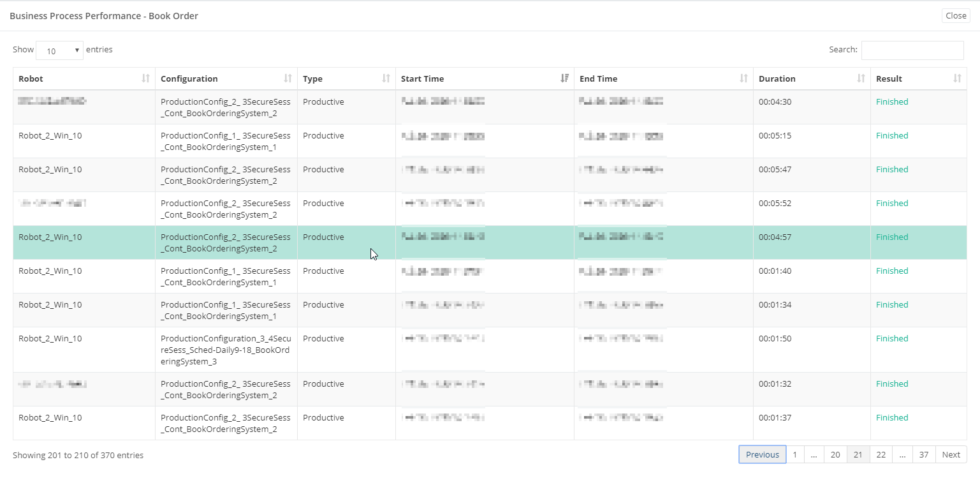Open the Show entries count dropdown
The width and height of the screenshot is (980, 499).
click(x=60, y=50)
